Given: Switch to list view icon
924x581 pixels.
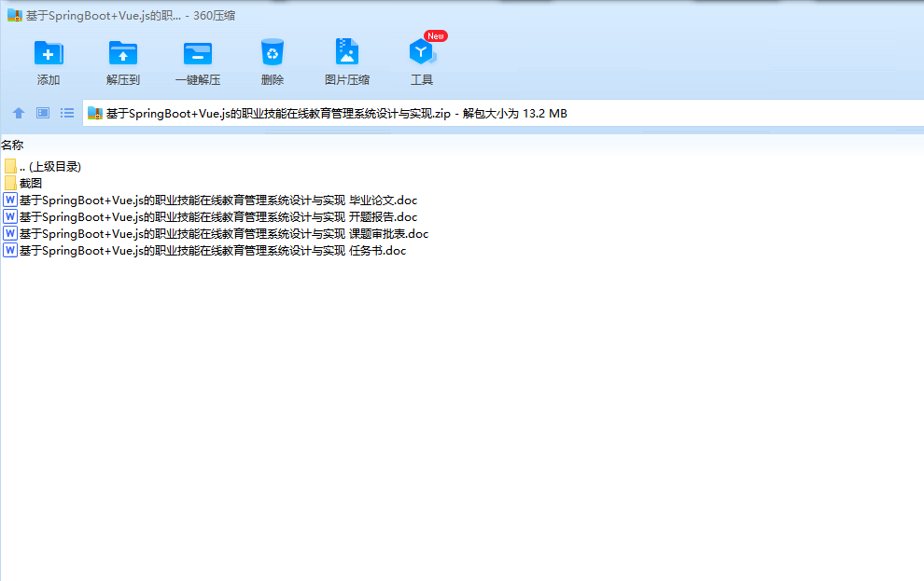Looking at the screenshot, I should coord(67,113).
